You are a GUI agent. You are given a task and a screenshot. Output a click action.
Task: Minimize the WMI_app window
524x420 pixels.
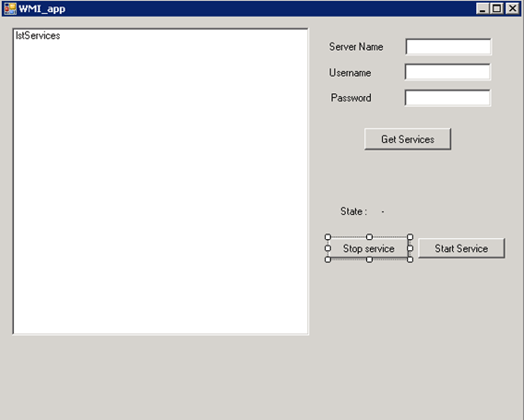point(482,8)
